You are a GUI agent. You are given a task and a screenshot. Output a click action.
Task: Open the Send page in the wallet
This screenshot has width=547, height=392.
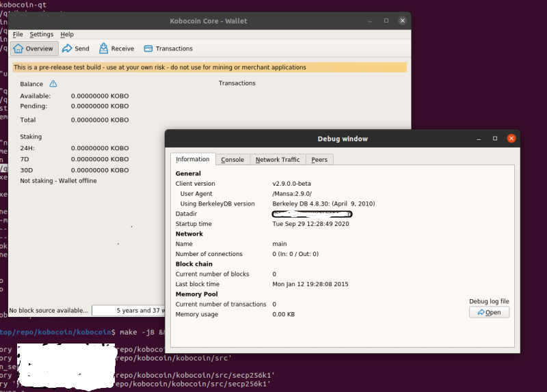pyautogui.click(x=76, y=48)
